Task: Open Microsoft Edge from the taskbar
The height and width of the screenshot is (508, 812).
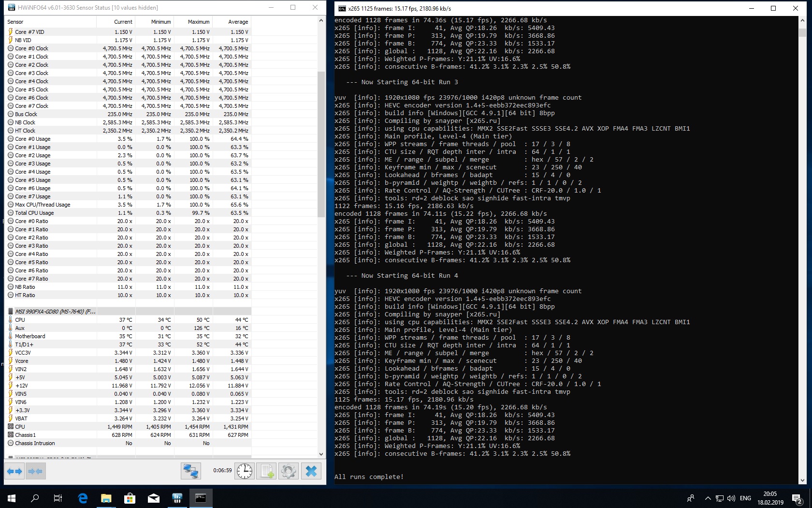Action: (x=83, y=498)
